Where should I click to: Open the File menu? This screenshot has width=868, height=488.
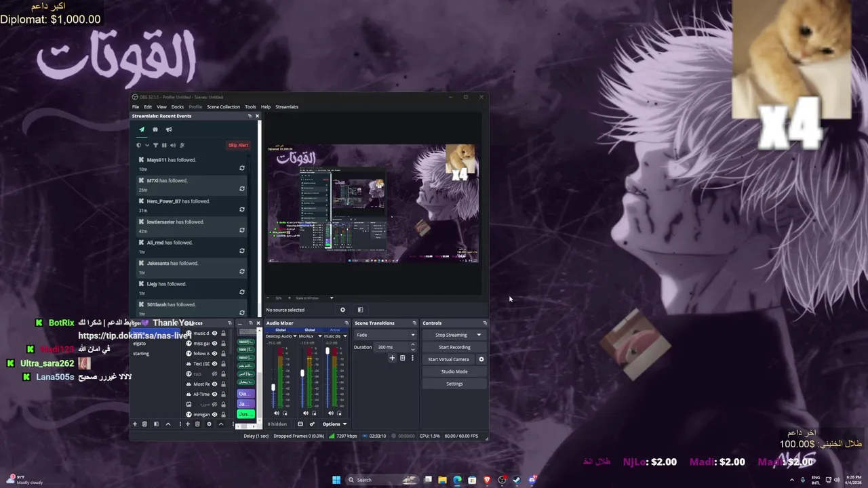pyautogui.click(x=136, y=107)
